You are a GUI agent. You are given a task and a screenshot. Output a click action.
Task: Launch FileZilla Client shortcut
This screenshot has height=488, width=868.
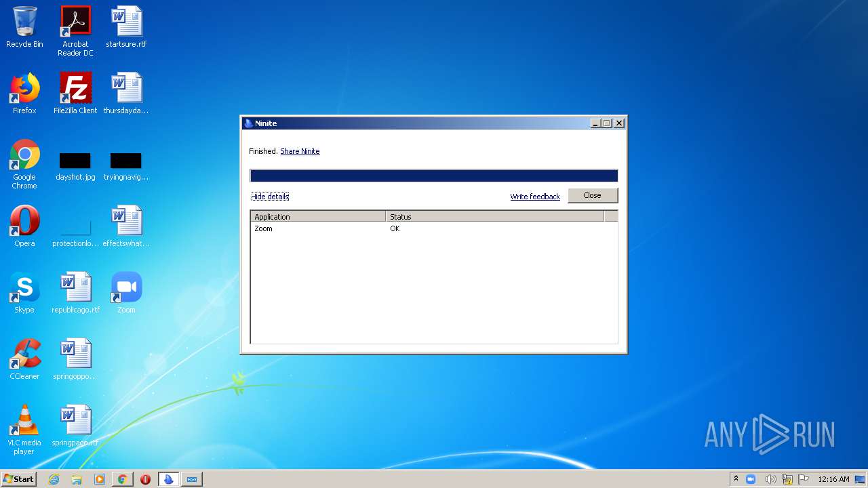(75, 94)
